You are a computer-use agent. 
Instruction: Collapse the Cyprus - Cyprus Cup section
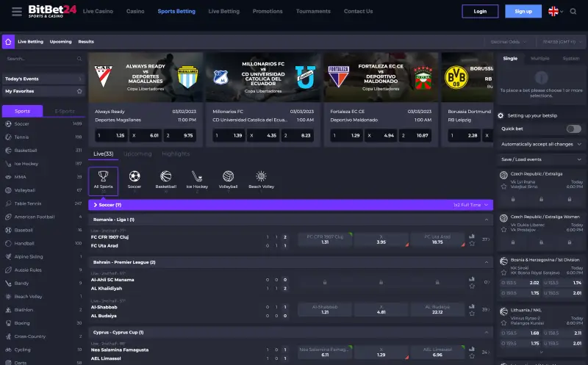coord(487,333)
